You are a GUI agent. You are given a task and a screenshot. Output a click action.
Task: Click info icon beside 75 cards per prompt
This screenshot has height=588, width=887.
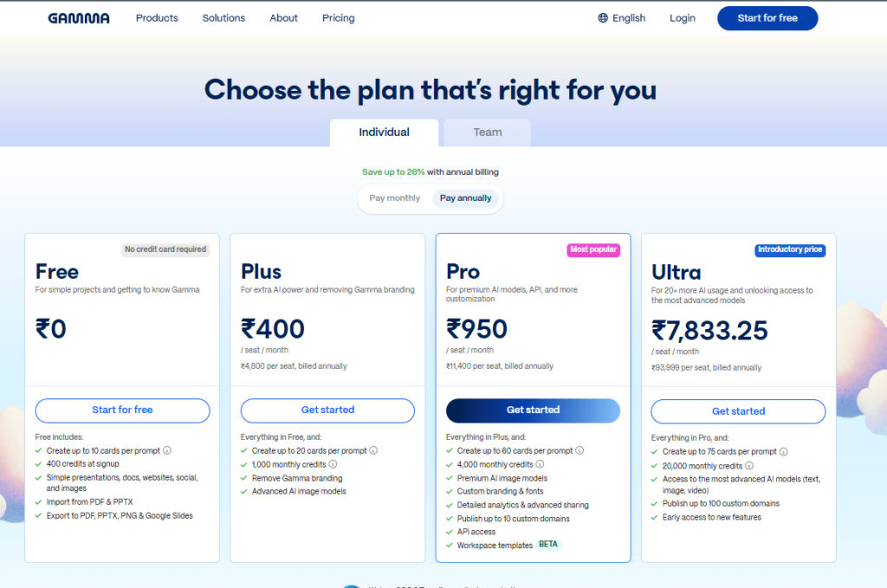pyautogui.click(x=783, y=451)
